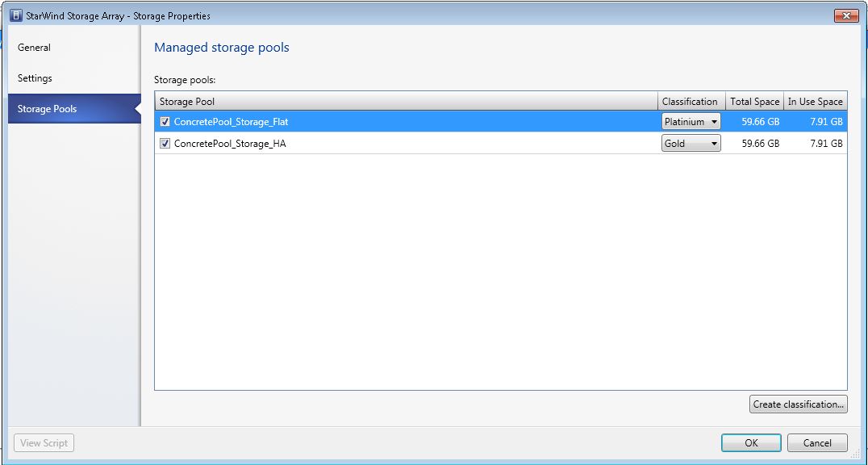
Task: Sort by the Classification column header
Action: click(x=691, y=102)
